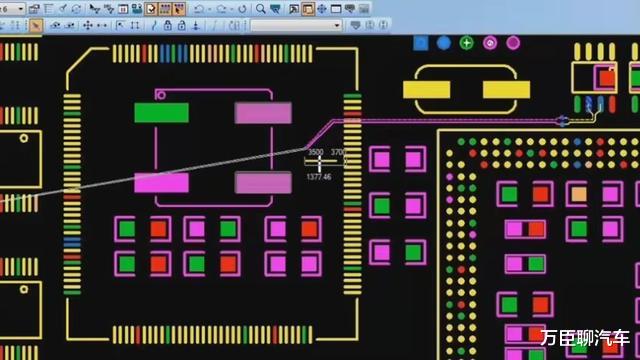Toggle the highlighted pad-grid with cursor icon

179,9
